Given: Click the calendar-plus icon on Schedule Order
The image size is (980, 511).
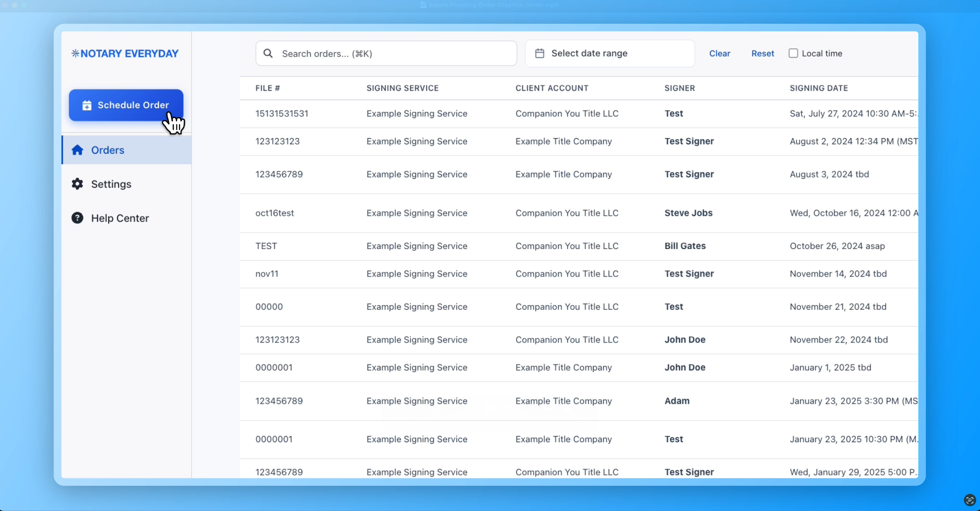Looking at the screenshot, I should pyautogui.click(x=87, y=105).
